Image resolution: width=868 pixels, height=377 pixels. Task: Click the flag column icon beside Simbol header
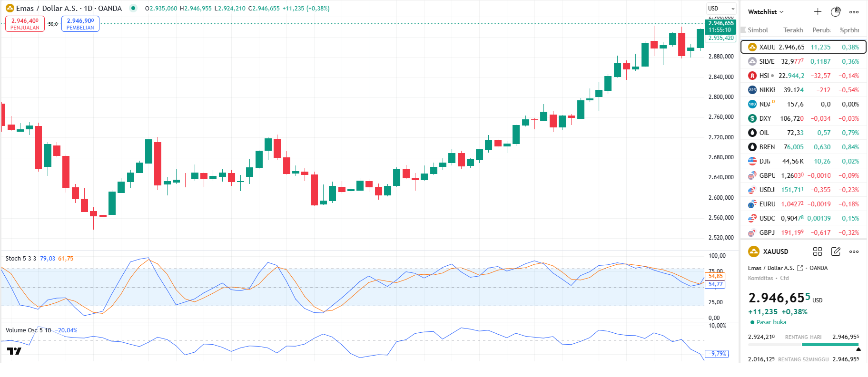click(x=743, y=30)
